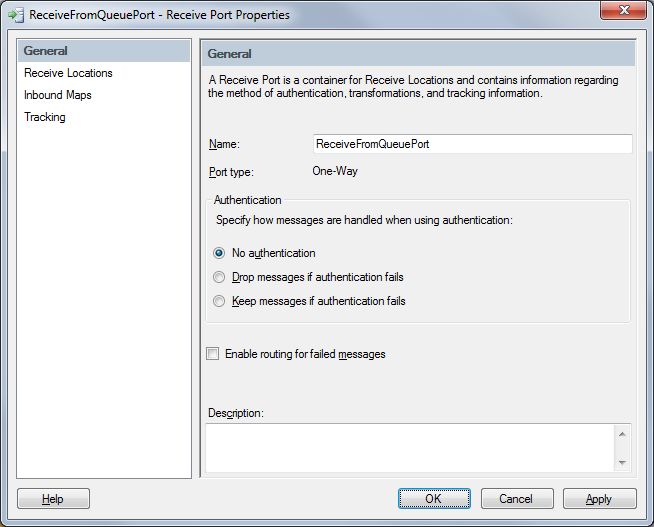This screenshot has width=654, height=527.
Task: Close the Receive Port Properties dialog
Action: coord(623,10)
